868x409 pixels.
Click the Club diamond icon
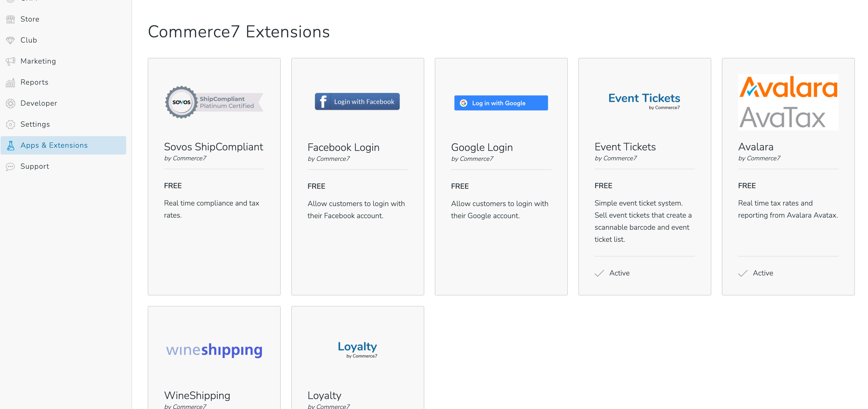point(11,40)
